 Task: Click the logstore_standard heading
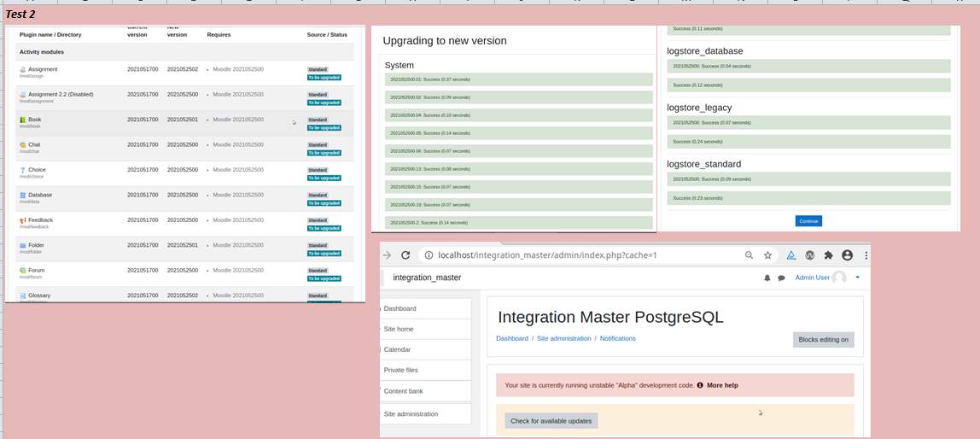pos(703,164)
